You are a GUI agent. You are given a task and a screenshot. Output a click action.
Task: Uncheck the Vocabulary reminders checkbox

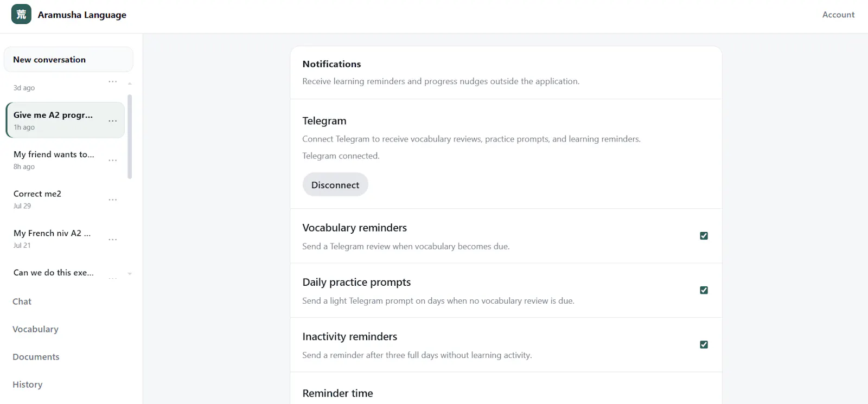coord(704,236)
